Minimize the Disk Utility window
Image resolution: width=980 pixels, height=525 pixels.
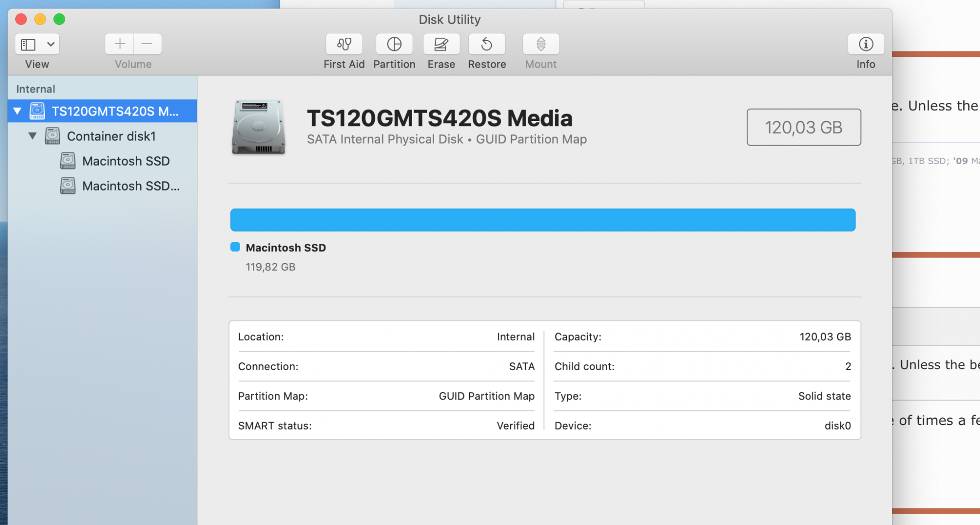click(x=40, y=19)
